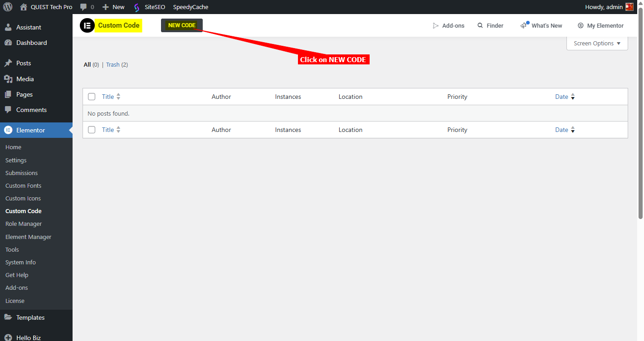Screen dimensions: 644x341
Task: Open the Tools submenu item
Action: pos(12,249)
